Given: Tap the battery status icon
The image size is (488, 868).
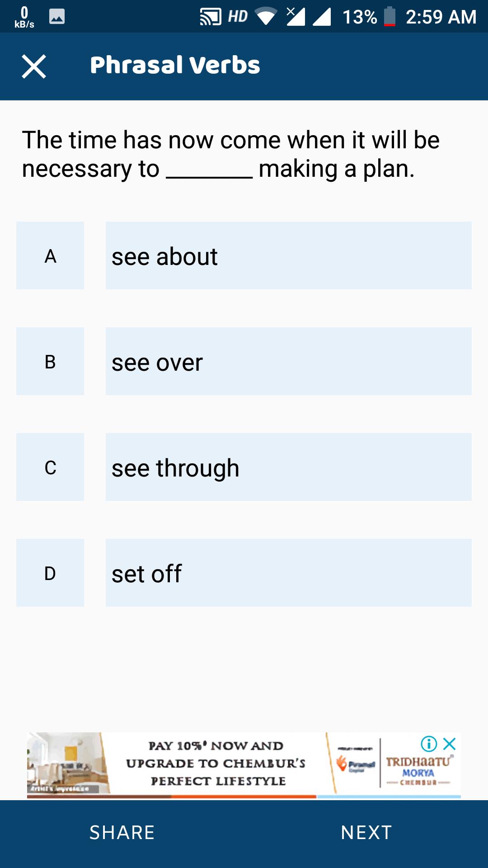Looking at the screenshot, I should 389,17.
